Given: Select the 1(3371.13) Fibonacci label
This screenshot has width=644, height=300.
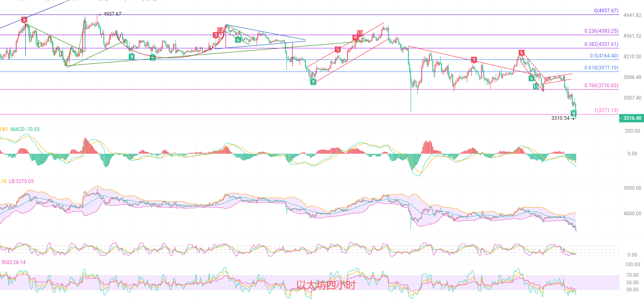Looking at the screenshot, I should pos(606,110).
